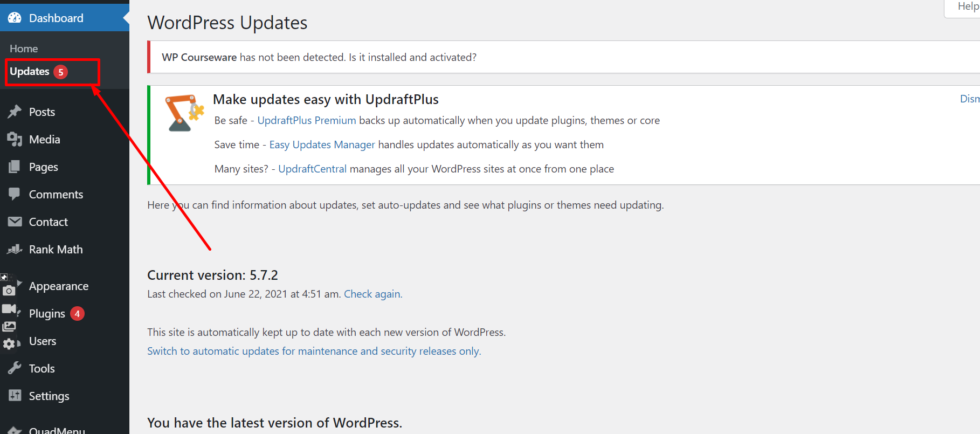Click the Posts pushpin icon

click(x=15, y=112)
